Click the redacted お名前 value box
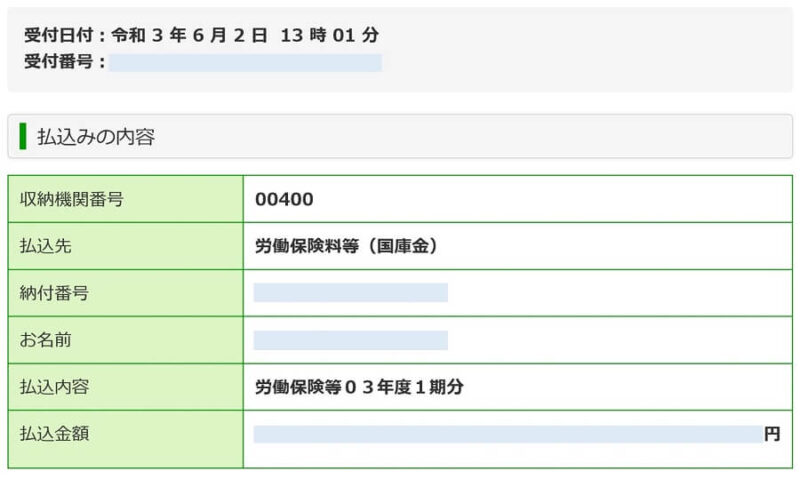This screenshot has height=479, width=800. (351, 340)
